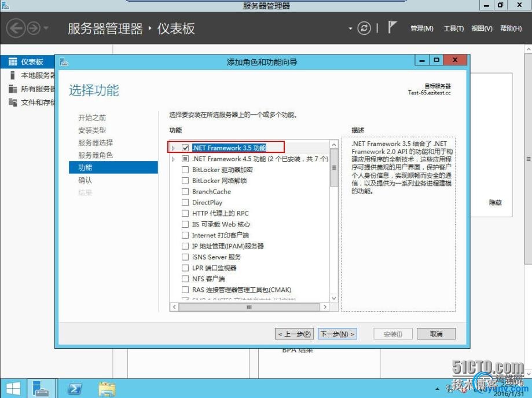
Task: Enable the BranchCache feature checkbox
Action: pos(185,192)
